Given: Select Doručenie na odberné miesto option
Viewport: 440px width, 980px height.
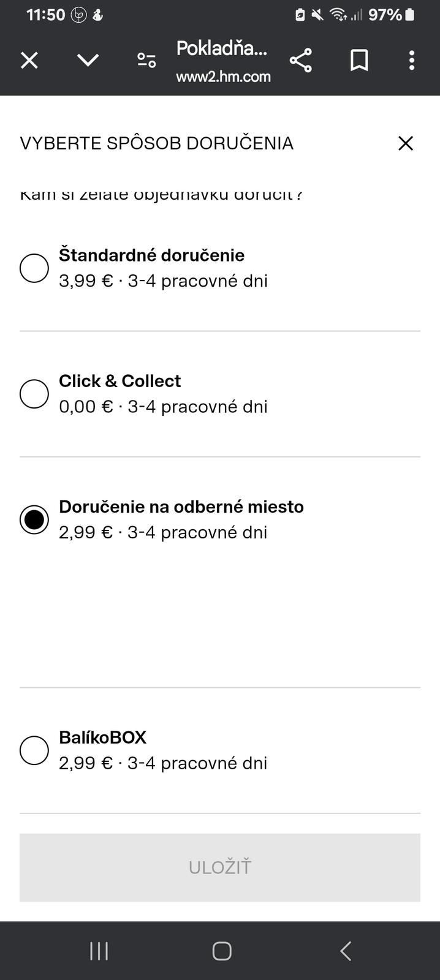Looking at the screenshot, I should point(34,519).
